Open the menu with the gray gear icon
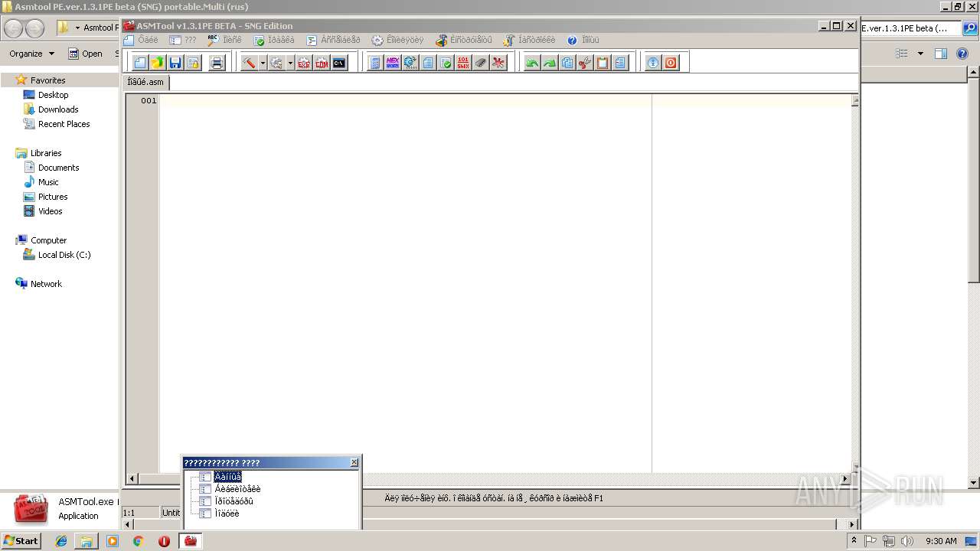This screenshot has height=551, width=980. point(397,40)
